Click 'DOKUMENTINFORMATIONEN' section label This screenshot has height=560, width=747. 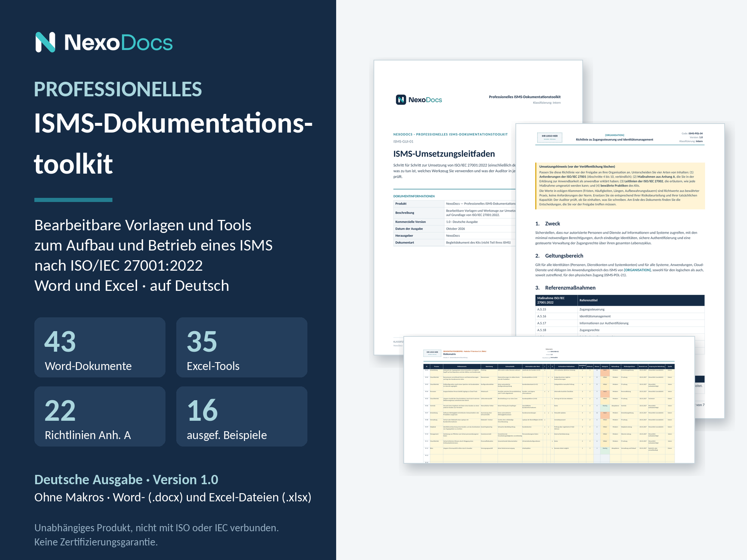click(414, 196)
